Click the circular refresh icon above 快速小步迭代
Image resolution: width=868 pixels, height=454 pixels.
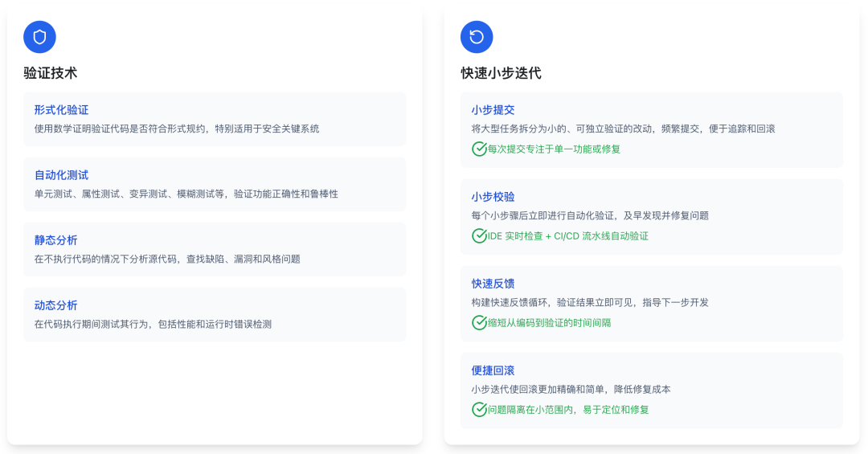pos(477,37)
